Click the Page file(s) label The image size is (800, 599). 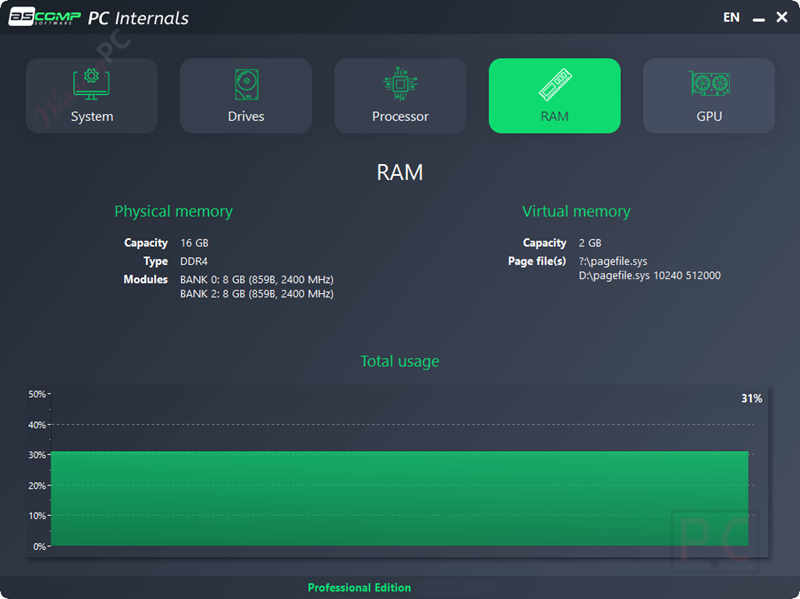(x=537, y=261)
